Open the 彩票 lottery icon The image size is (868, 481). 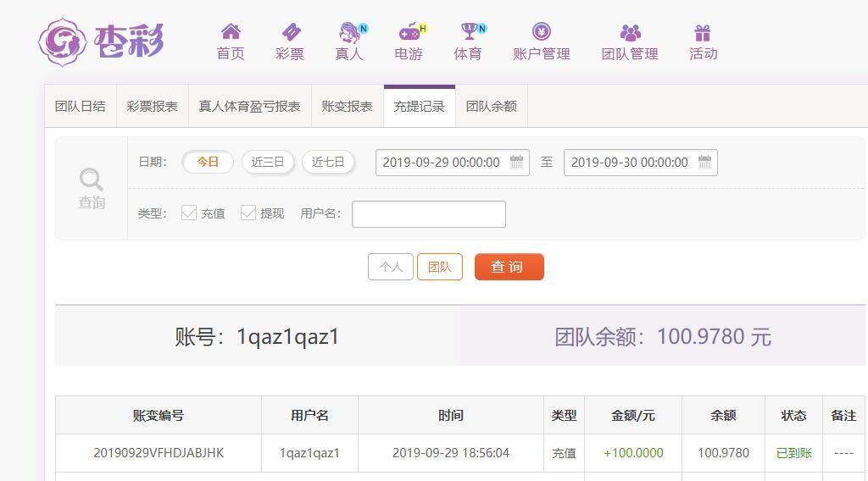pyautogui.click(x=291, y=32)
